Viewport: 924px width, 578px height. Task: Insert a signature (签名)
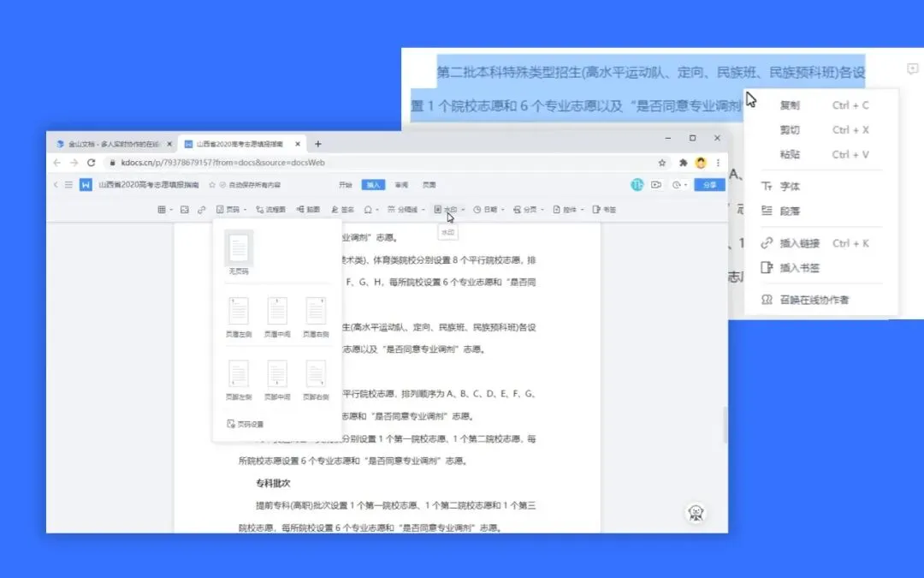(342, 210)
